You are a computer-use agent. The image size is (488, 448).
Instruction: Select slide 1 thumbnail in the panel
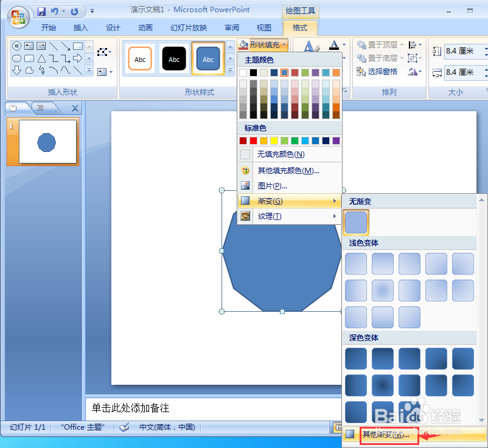[47, 142]
